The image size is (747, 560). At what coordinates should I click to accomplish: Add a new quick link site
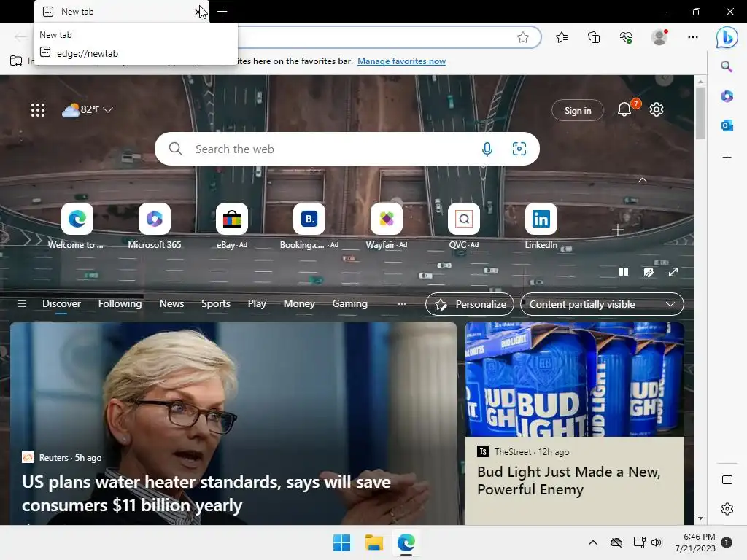(617, 230)
